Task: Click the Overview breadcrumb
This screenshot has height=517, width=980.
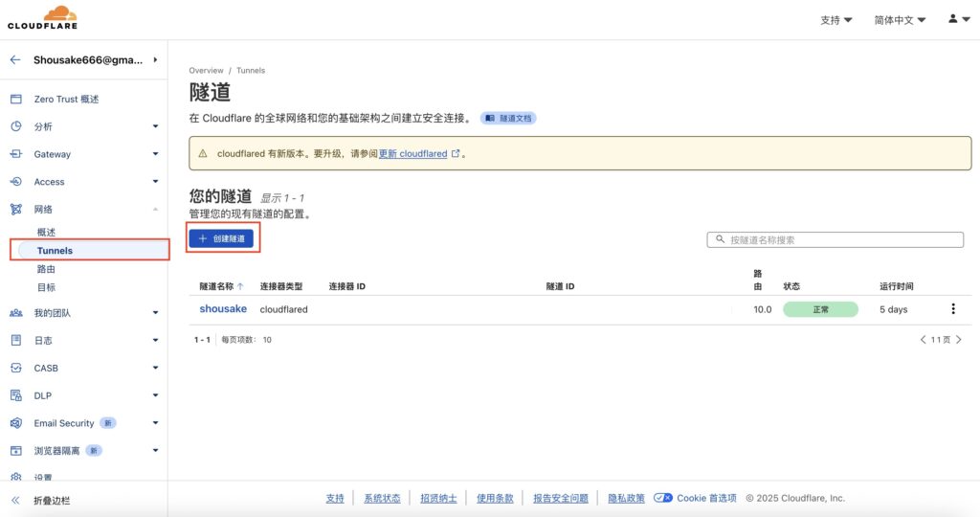Action: (x=207, y=71)
